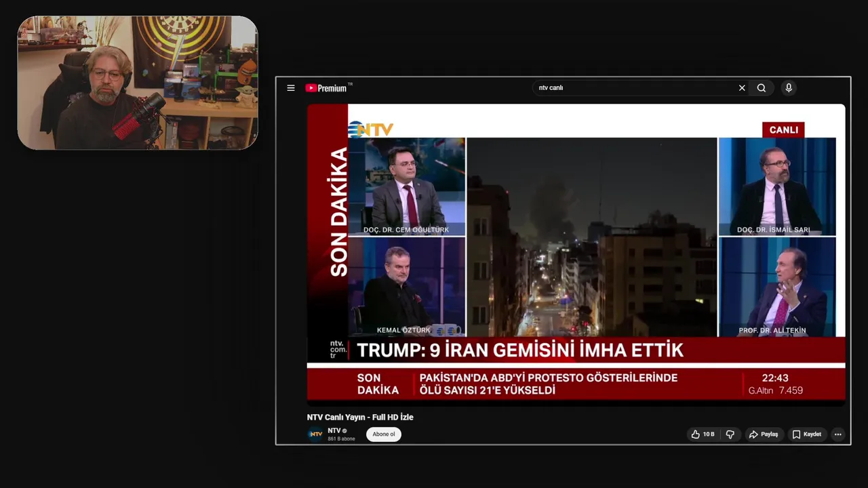Screen dimensions: 868x488
Task: Dislike the video with the thumbs-down icon
Action: pos(730,434)
